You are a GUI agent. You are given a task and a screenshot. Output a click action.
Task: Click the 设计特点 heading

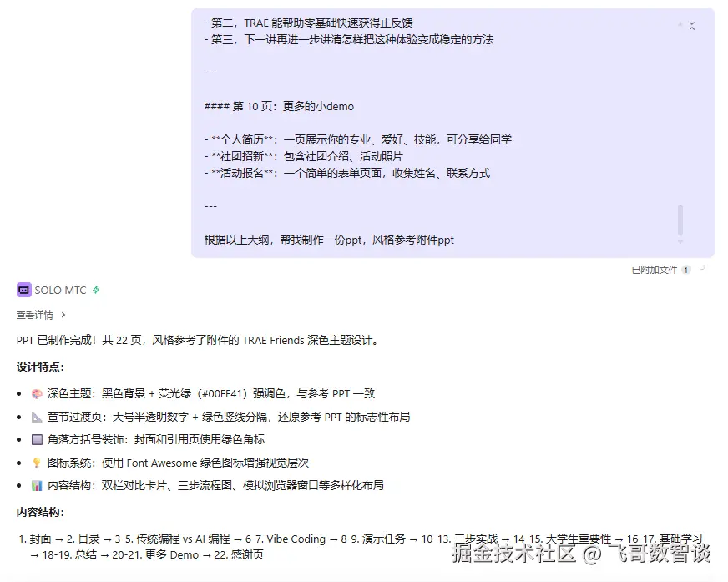pyautogui.click(x=40, y=367)
